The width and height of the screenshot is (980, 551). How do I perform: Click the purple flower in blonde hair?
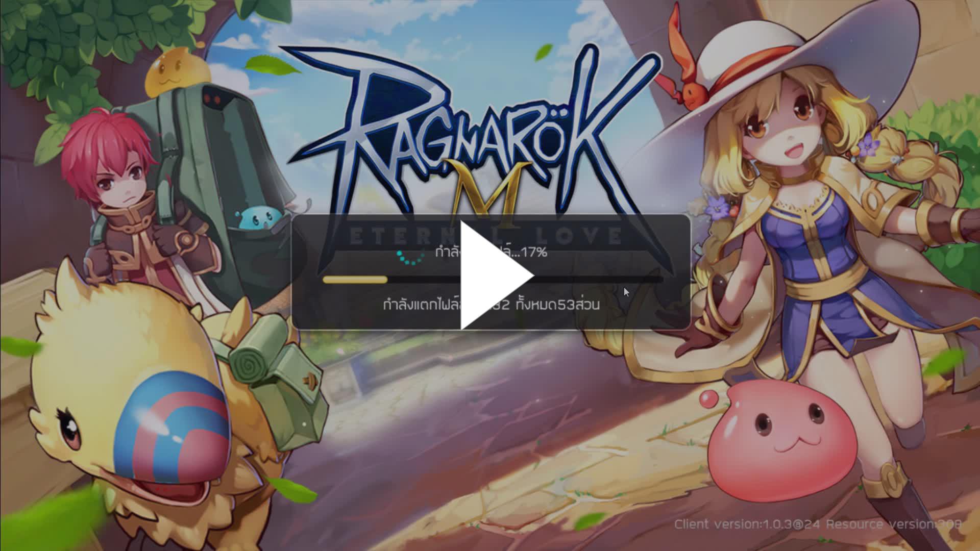[867, 147]
